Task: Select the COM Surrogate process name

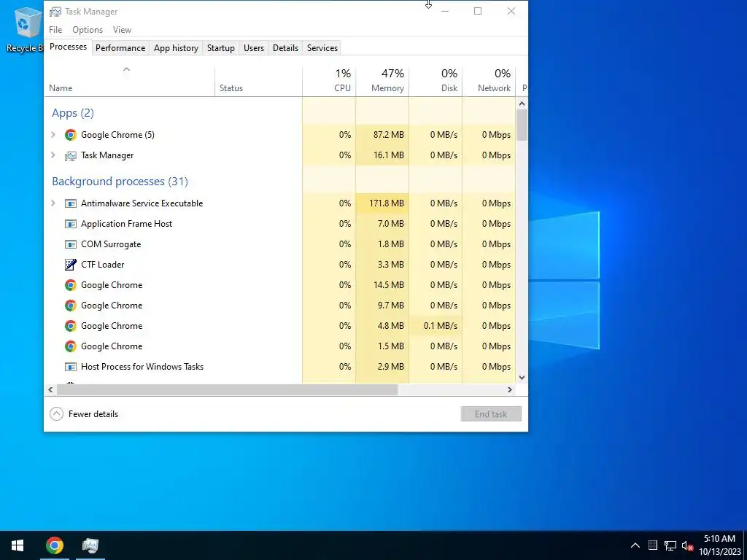Action: 111,244
